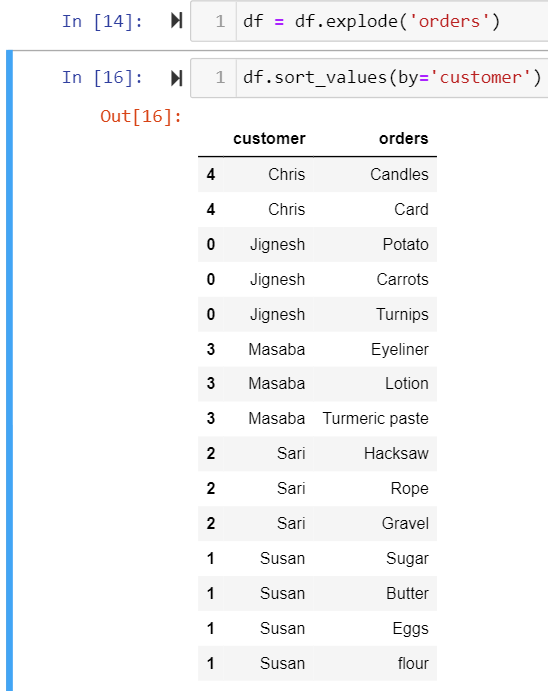Click 'Sari' in the Rope row

click(291, 488)
